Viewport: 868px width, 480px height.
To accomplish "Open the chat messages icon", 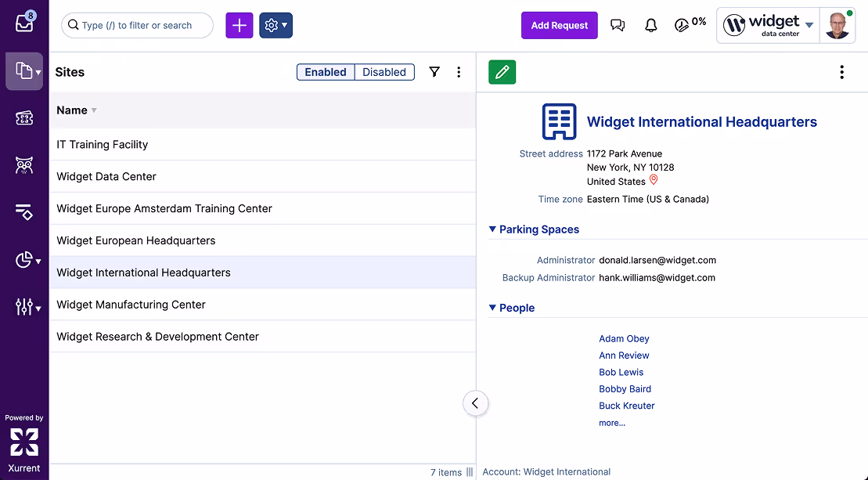I will click(618, 24).
